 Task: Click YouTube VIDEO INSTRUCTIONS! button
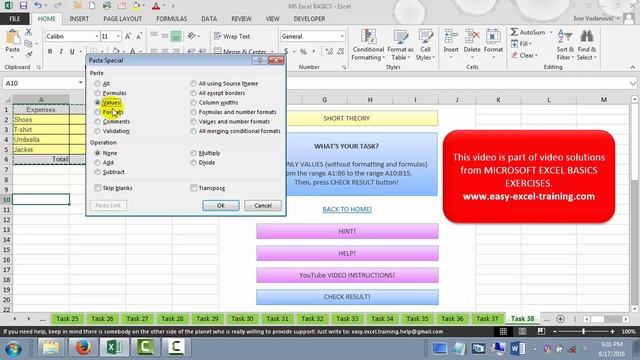coord(347,275)
